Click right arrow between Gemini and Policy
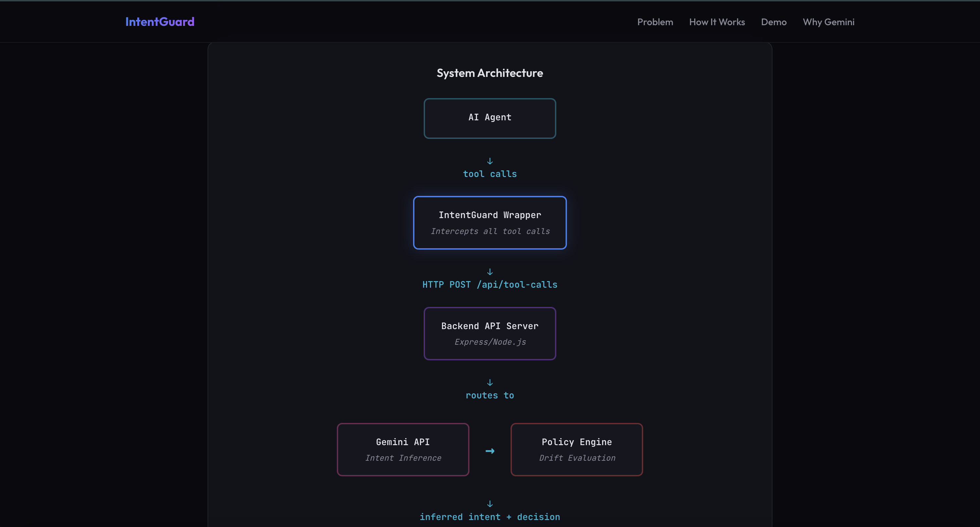Image resolution: width=980 pixels, height=527 pixels. pyautogui.click(x=490, y=451)
